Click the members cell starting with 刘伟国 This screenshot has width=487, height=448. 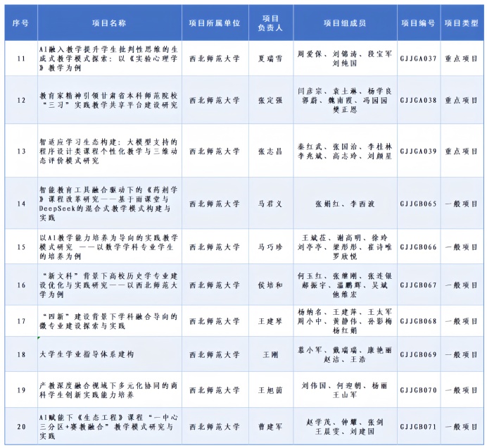click(344, 391)
